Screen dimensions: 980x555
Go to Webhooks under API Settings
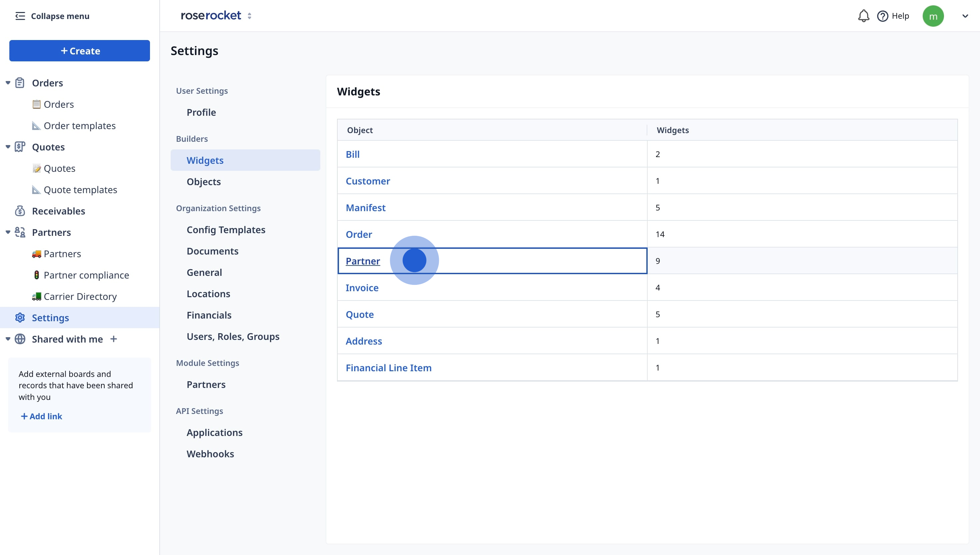click(x=210, y=454)
